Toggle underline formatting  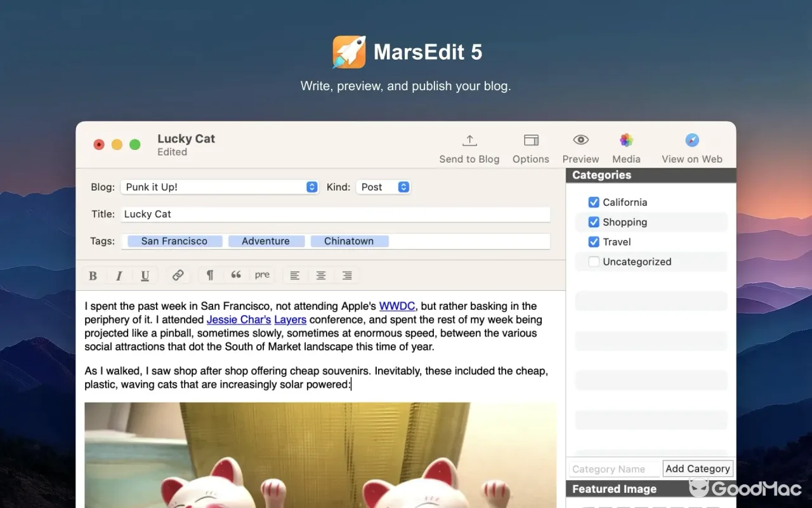pos(145,276)
